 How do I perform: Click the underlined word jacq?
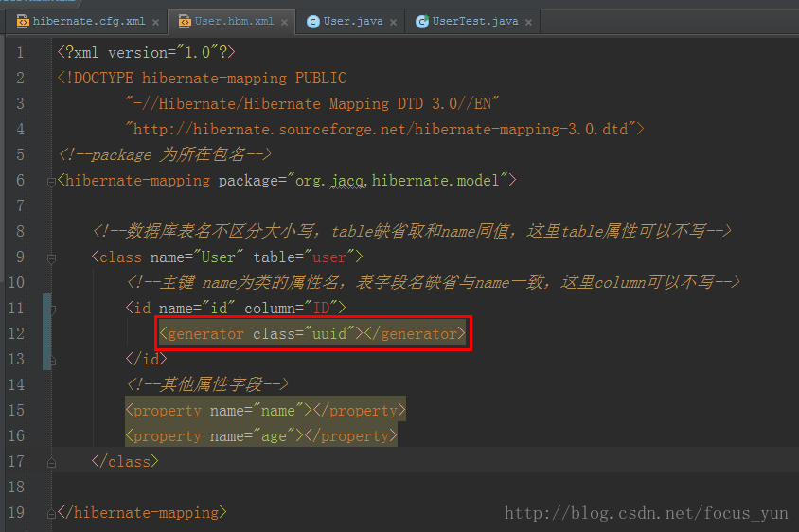pos(348,181)
